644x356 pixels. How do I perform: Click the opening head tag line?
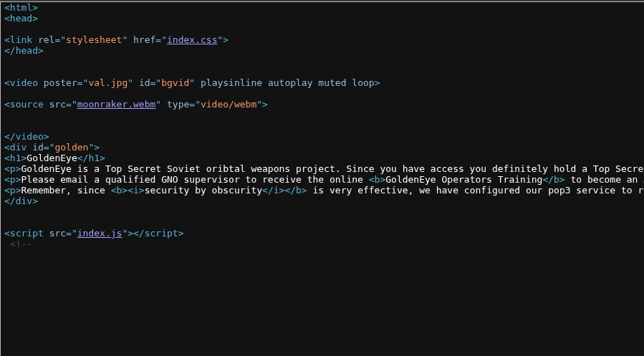[21, 19]
